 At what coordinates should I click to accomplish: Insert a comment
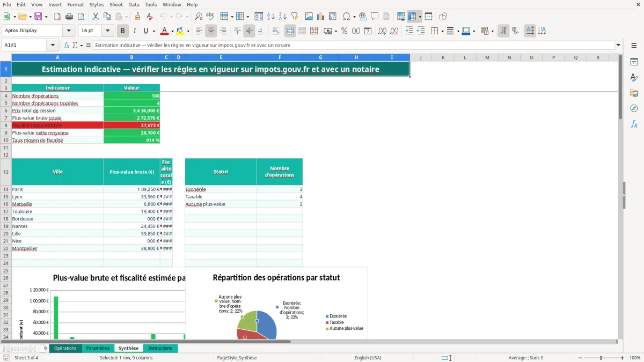click(x=375, y=17)
